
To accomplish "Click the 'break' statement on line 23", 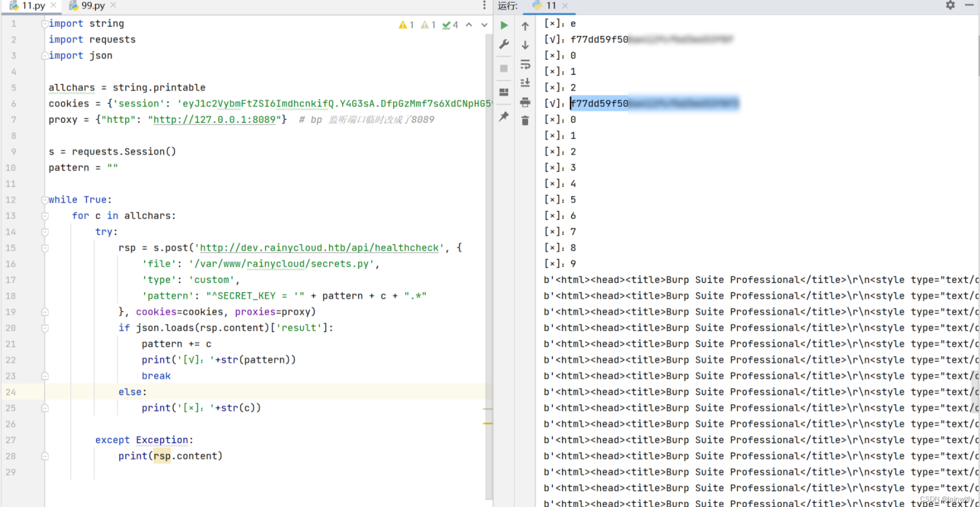I will click(156, 376).
